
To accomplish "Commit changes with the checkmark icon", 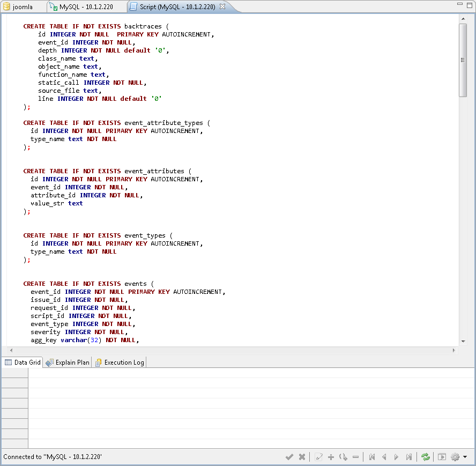I will tap(289, 456).
